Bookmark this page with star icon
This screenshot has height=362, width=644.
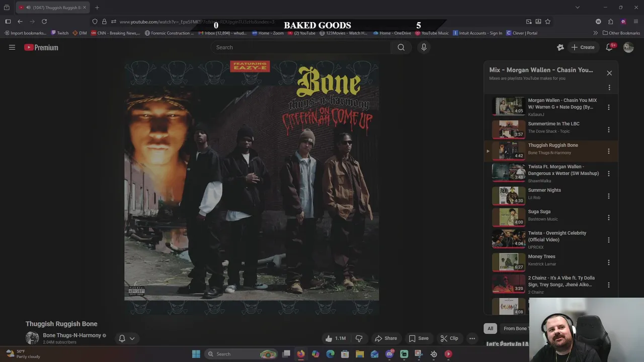pyautogui.click(x=548, y=22)
